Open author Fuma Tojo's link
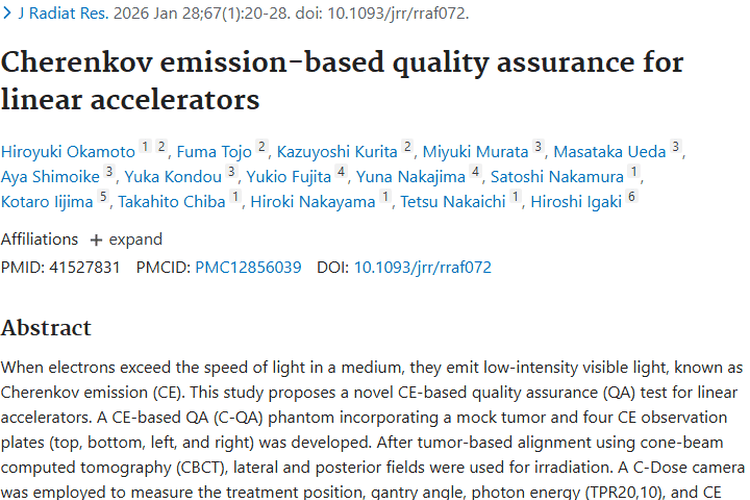Viewport: 750px width, 500px height. [x=213, y=152]
